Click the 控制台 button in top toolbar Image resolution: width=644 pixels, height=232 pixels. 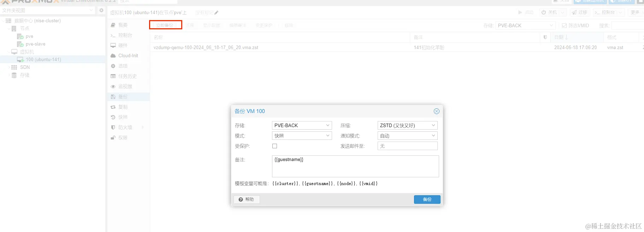pyautogui.click(x=605, y=12)
